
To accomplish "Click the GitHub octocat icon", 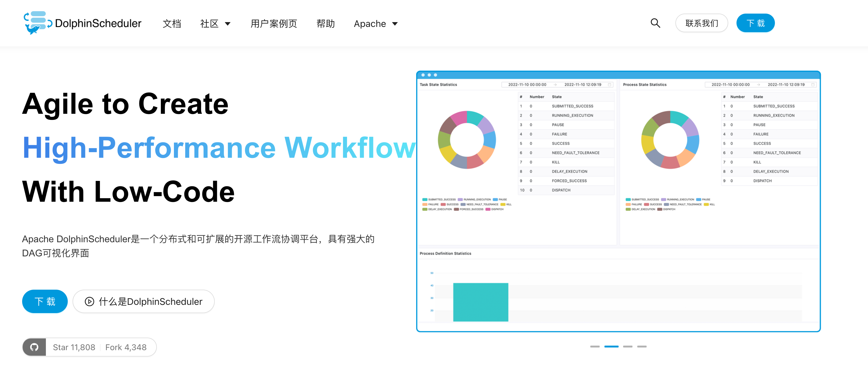I will (34, 347).
